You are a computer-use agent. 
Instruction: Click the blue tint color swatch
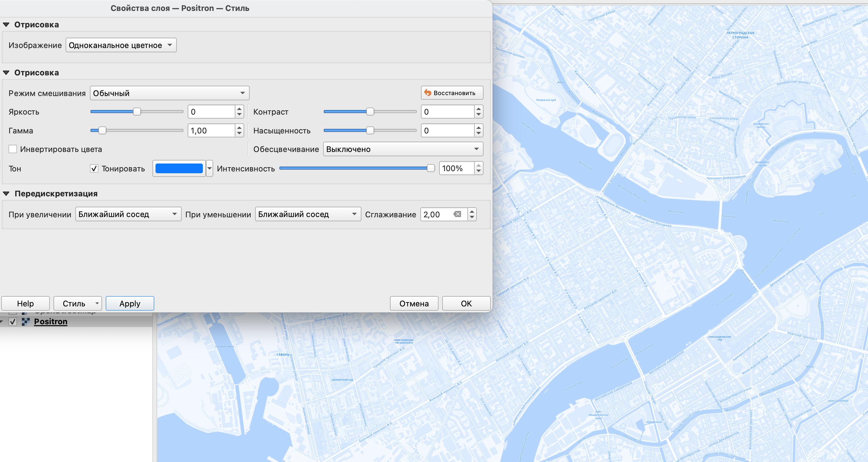pos(179,168)
